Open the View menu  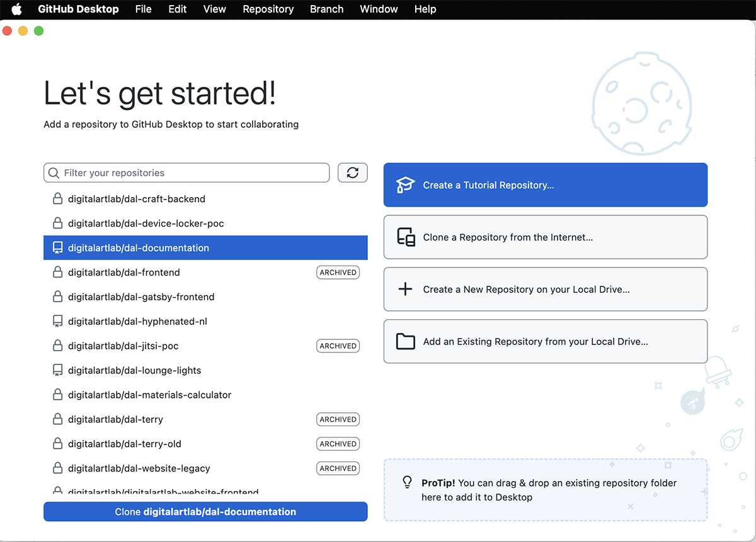point(215,9)
